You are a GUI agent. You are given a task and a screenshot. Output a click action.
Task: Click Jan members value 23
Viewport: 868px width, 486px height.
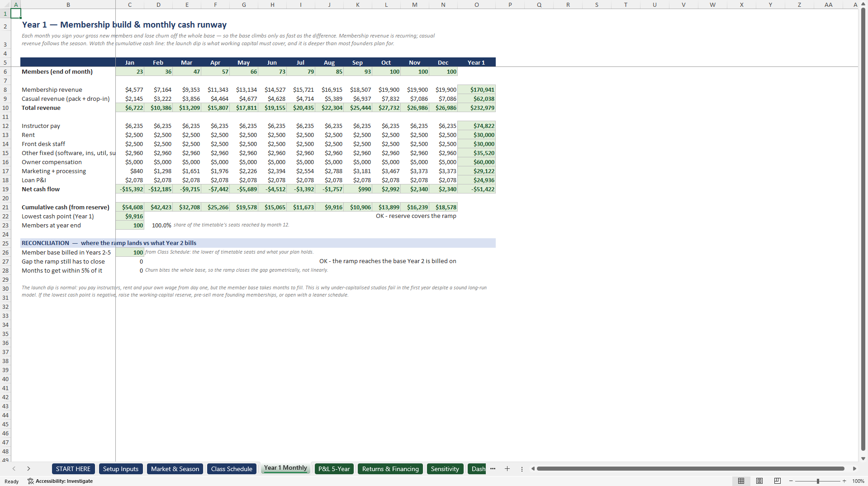click(130, 71)
